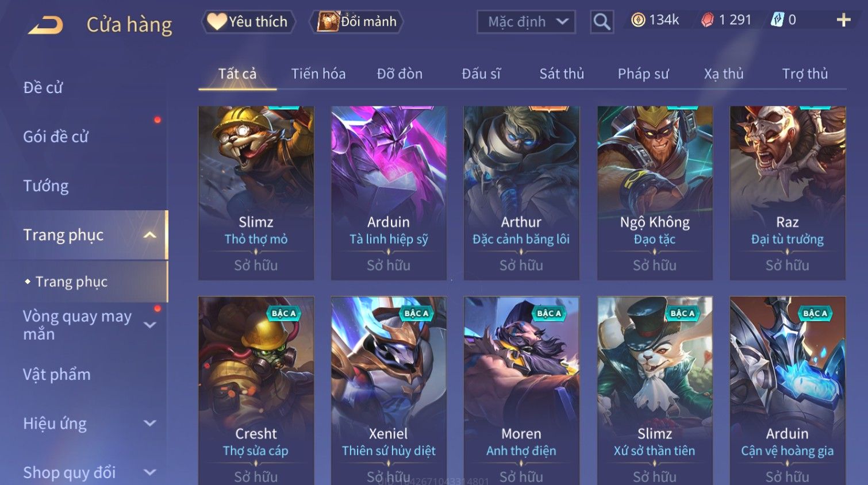Open Gói đề cử in sidebar
This screenshot has width=868, height=485.
click(56, 137)
